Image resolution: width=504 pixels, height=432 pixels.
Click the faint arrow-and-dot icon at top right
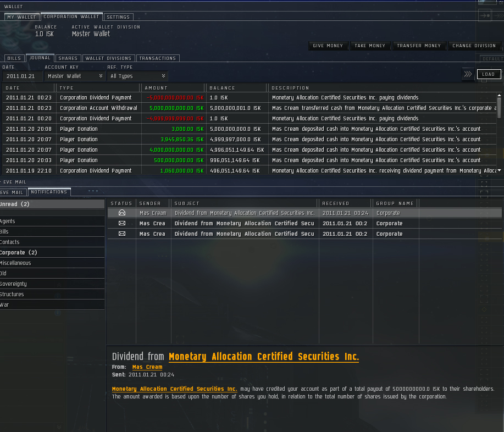pyautogui.click(x=485, y=15)
